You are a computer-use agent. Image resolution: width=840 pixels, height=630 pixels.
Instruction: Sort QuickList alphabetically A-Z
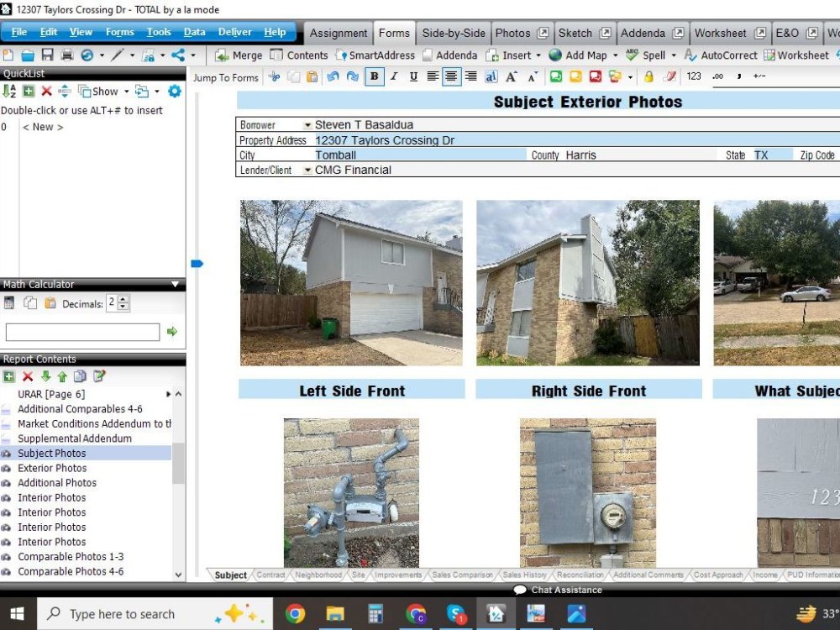9,91
